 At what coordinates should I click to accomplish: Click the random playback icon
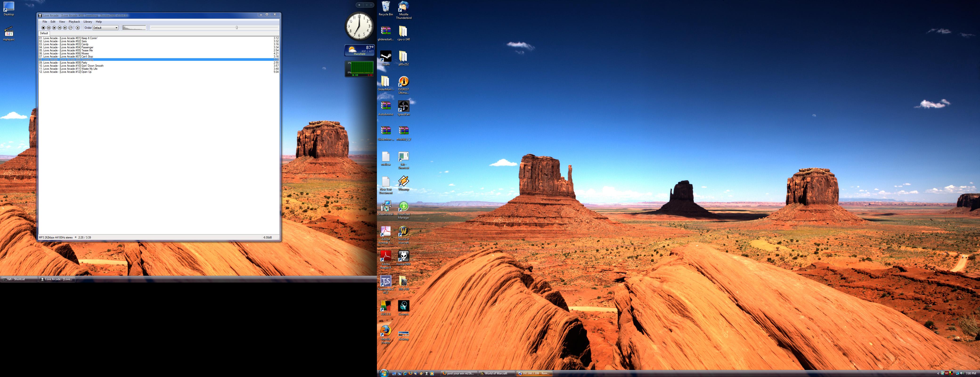tap(70, 28)
